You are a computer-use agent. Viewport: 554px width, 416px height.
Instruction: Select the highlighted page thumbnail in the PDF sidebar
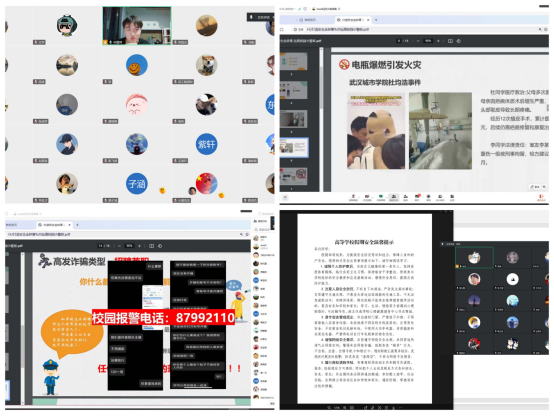(294, 147)
